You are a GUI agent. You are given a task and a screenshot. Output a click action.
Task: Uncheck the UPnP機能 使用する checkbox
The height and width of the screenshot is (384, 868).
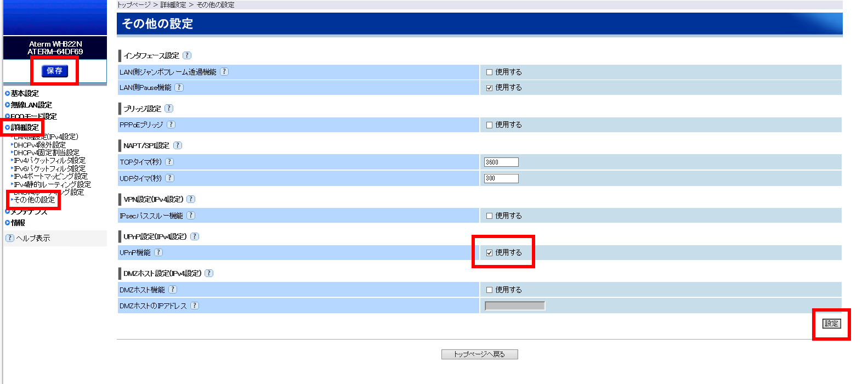[x=490, y=253]
